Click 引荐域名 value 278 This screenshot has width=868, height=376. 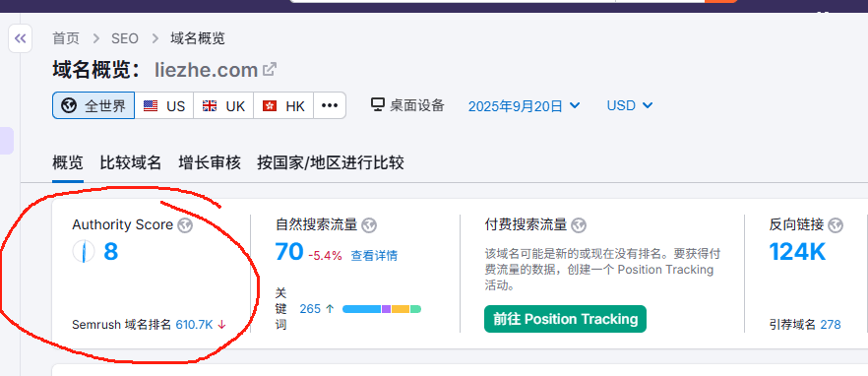[x=831, y=325]
